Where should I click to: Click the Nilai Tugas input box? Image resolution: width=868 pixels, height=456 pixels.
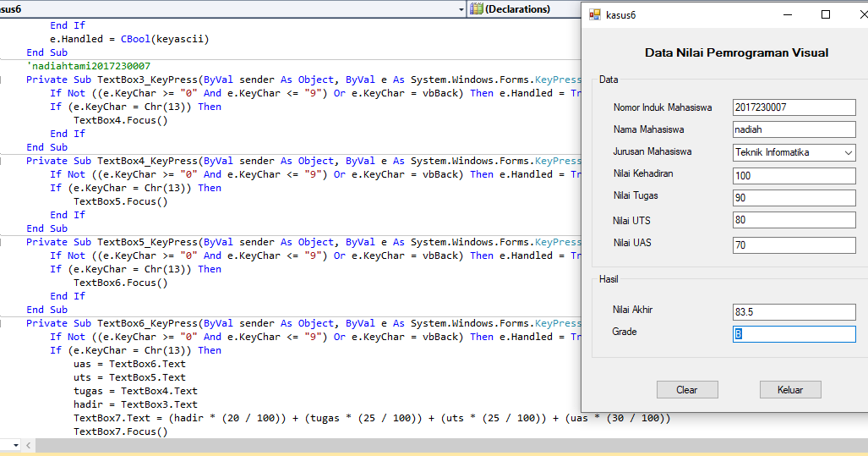click(x=794, y=198)
